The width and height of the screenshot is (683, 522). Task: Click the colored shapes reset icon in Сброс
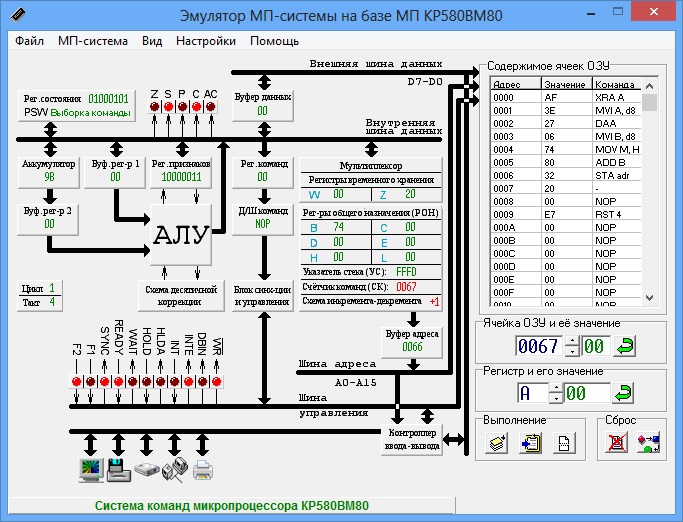pos(648,443)
